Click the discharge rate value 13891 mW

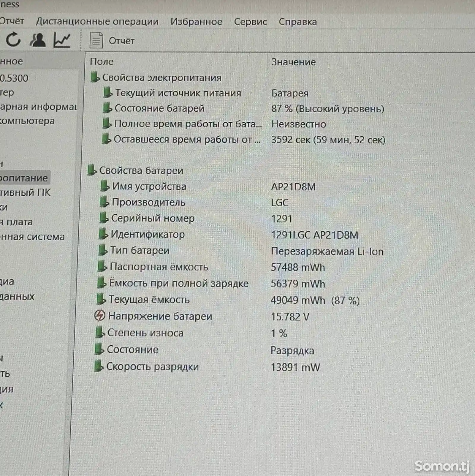pos(295,368)
